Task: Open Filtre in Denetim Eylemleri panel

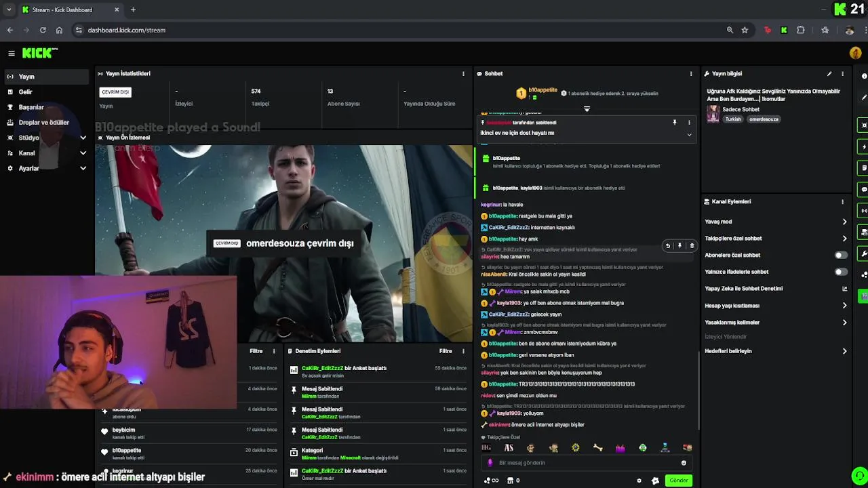Action: [446, 351]
